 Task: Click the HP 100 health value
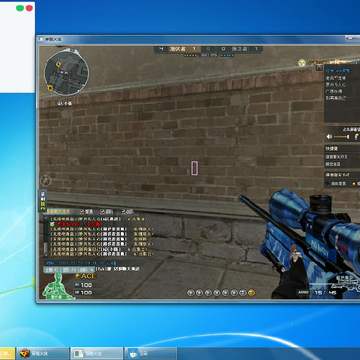(83, 293)
